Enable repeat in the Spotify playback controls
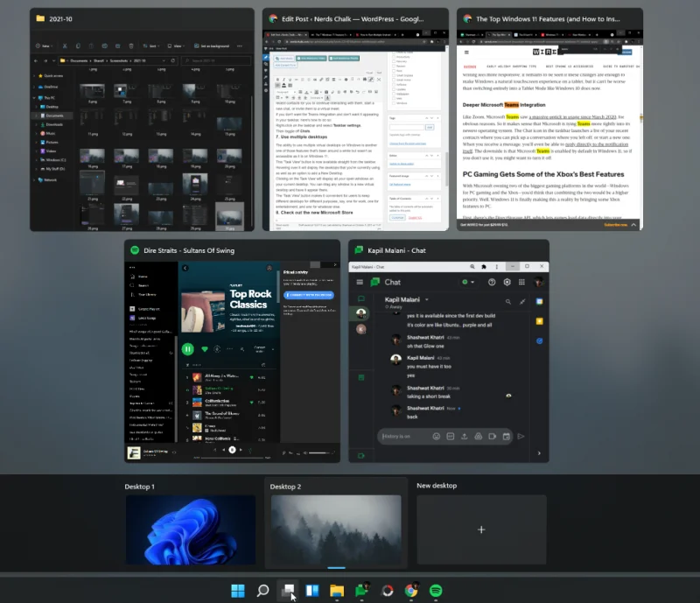The height and width of the screenshot is (603, 700). pyautogui.click(x=249, y=450)
